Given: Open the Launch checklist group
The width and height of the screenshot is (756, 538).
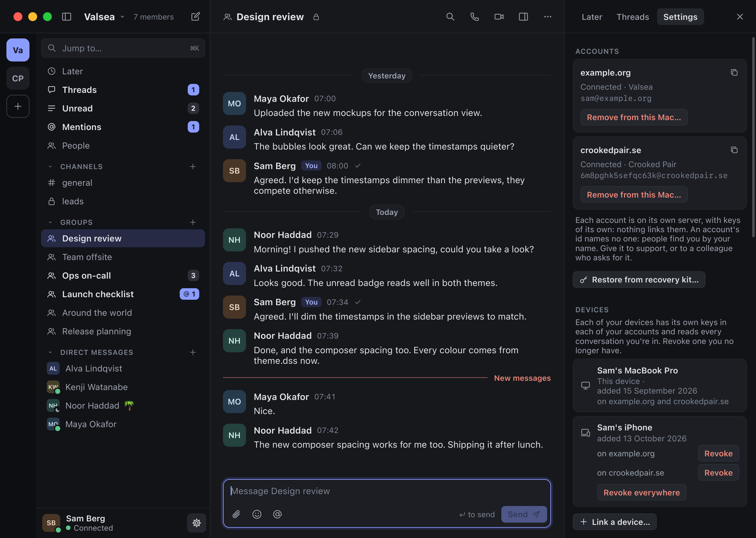Looking at the screenshot, I should click(123, 294).
